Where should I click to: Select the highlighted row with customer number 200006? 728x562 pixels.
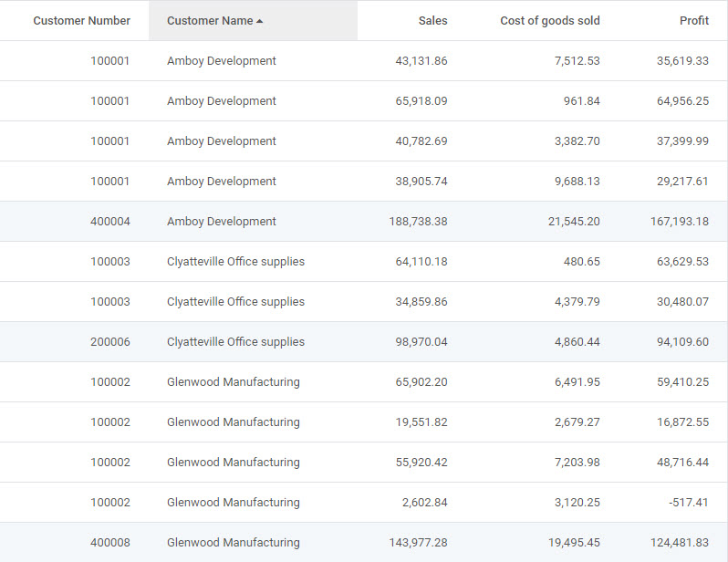(x=363, y=342)
